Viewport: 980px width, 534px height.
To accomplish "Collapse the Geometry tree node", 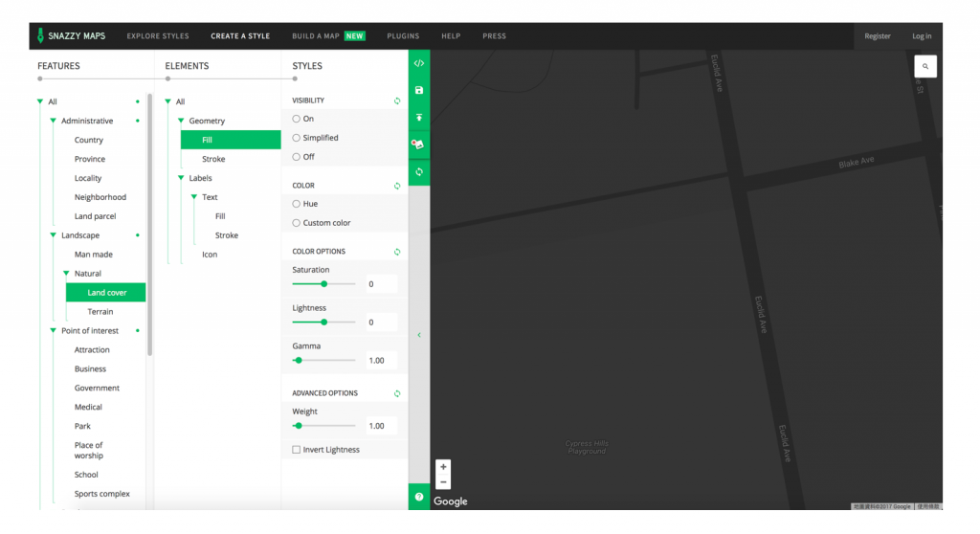I will 181,121.
